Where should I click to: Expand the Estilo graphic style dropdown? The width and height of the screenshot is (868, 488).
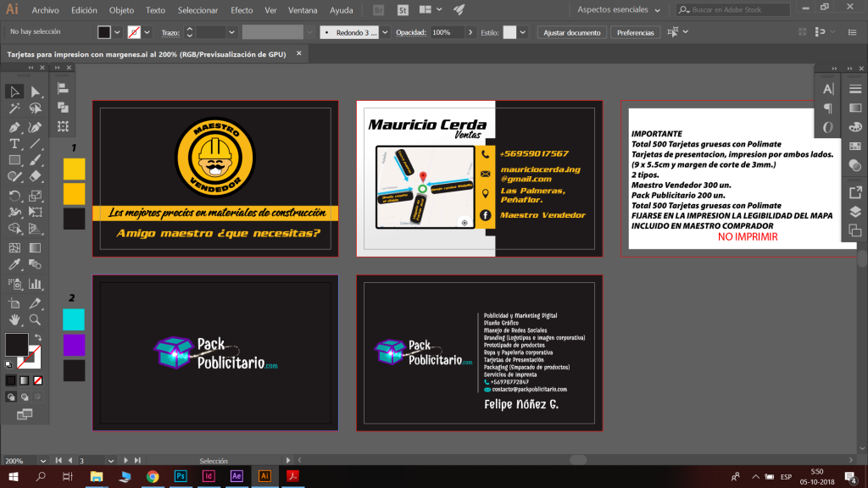point(522,33)
